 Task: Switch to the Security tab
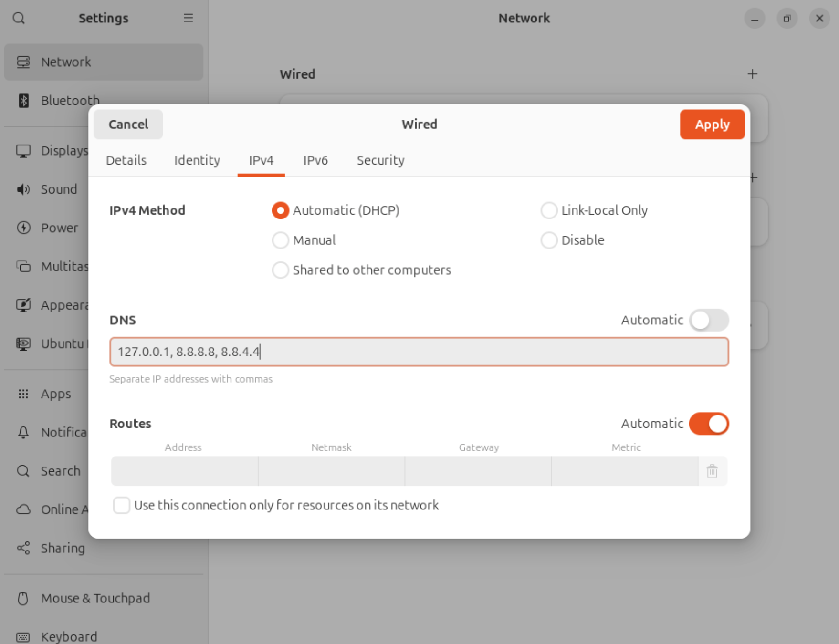click(x=380, y=160)
